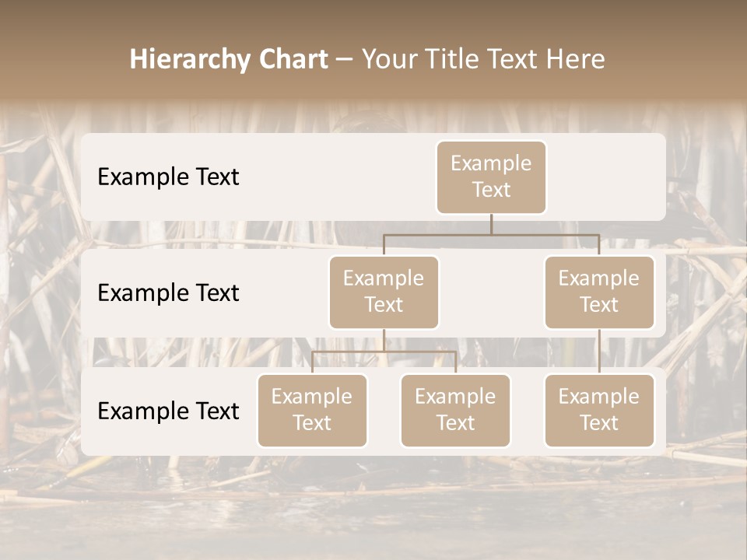Select the left box in the second level
Screen dimensions: 747x560
coord(384,292)
